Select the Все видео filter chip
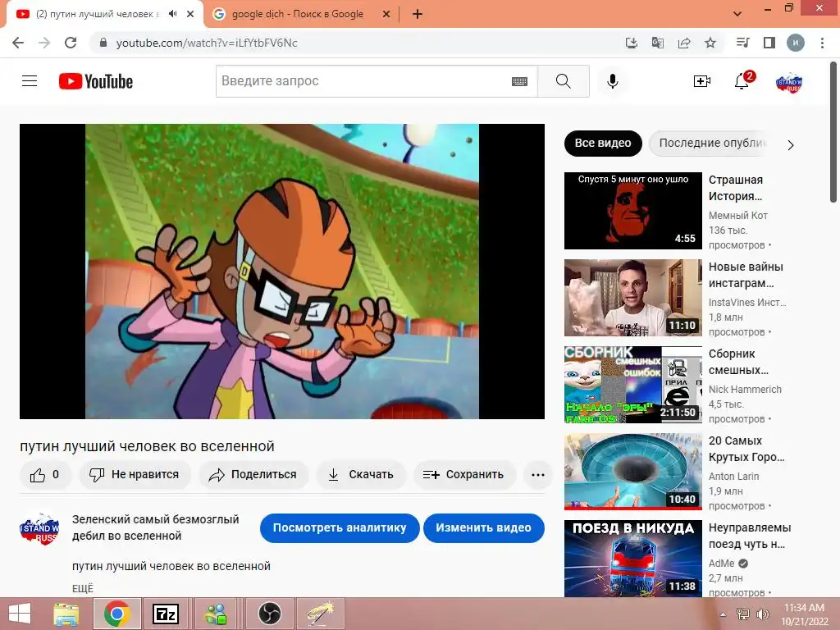This screenshot has width=840, height=630. click(603, 143)
